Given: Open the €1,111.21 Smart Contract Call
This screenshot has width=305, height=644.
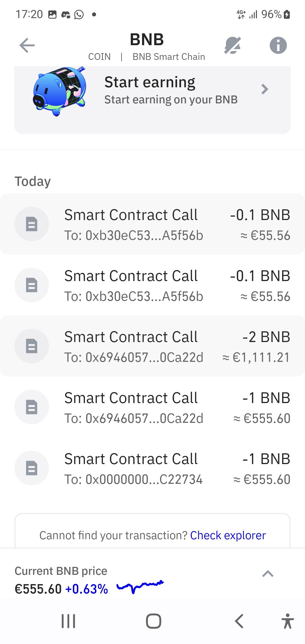Looking at the screenshot, I should coord(152,346).
